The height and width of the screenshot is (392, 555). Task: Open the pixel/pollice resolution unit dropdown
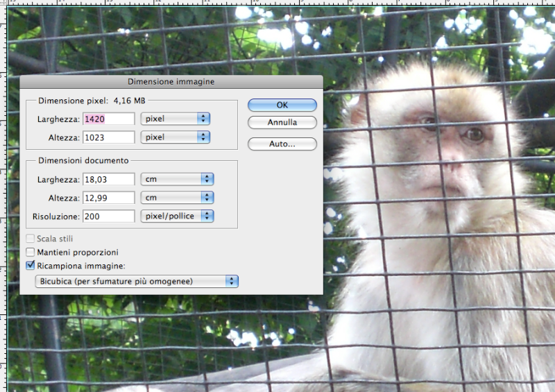click(177, 216)
